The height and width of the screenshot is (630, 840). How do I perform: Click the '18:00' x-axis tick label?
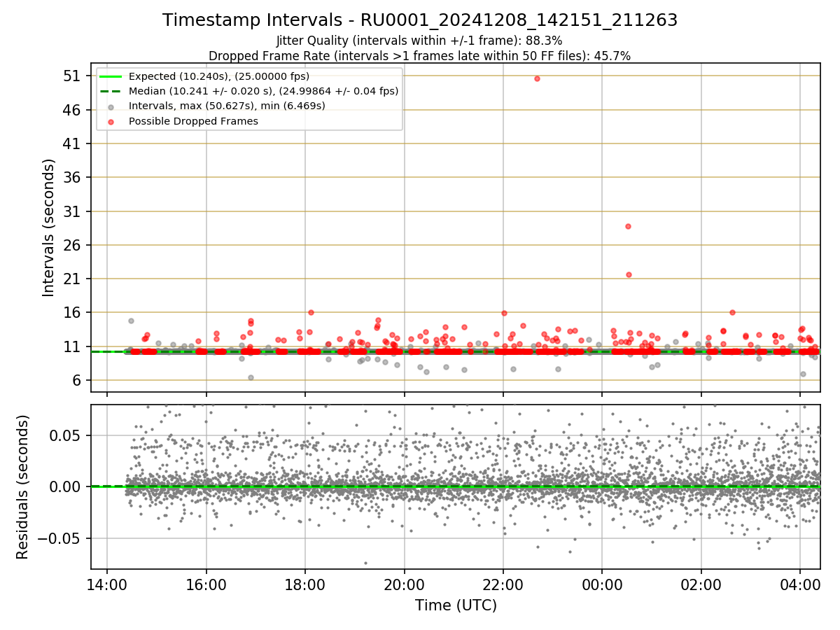click(x=305, y=585)
